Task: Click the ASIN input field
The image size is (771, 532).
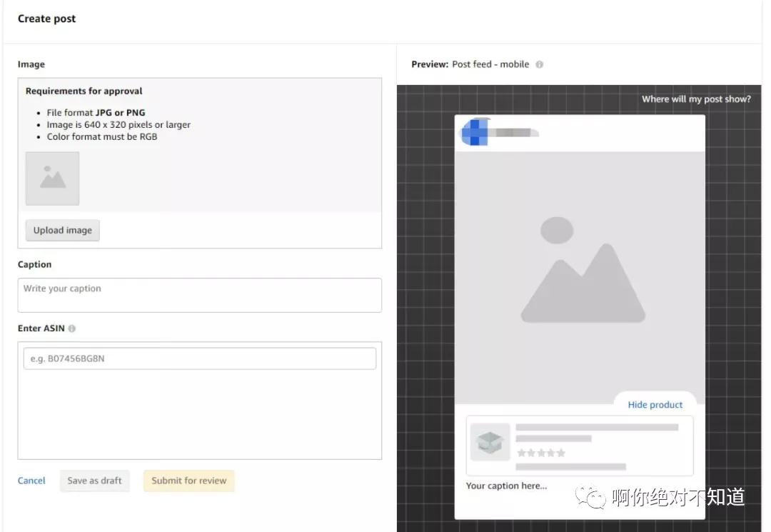Action: 199,358
